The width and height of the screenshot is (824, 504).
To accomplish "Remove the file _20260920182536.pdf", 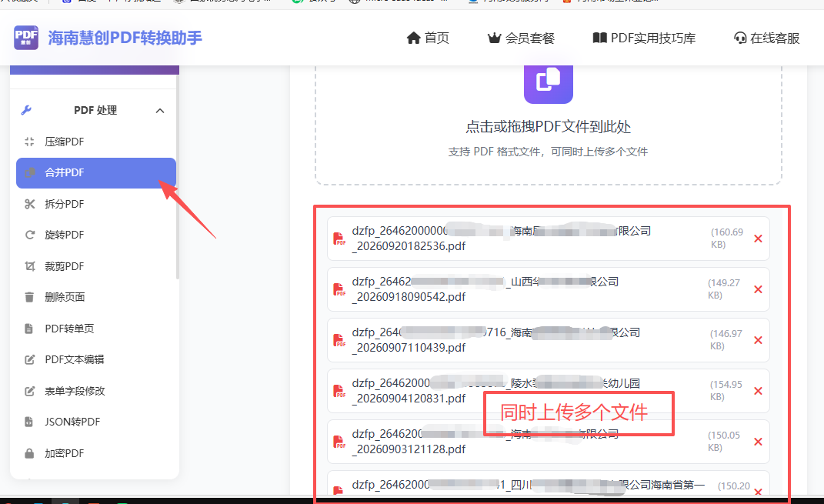I will (758, 239).
